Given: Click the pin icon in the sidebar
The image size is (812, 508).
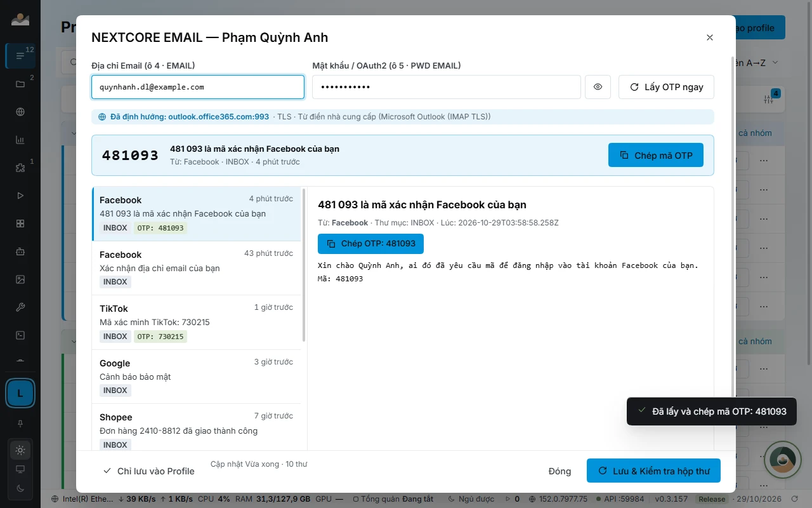Looking at the screenshot, I should click(20, 424).
